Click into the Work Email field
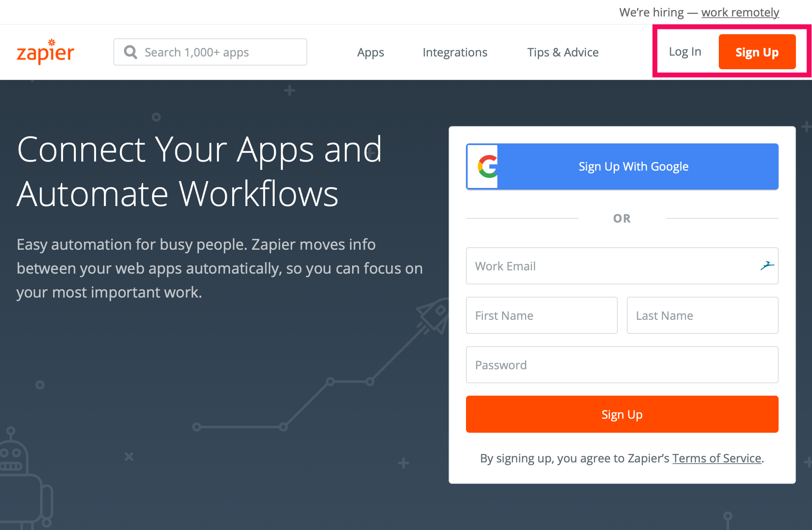 [x=622, y=266]
